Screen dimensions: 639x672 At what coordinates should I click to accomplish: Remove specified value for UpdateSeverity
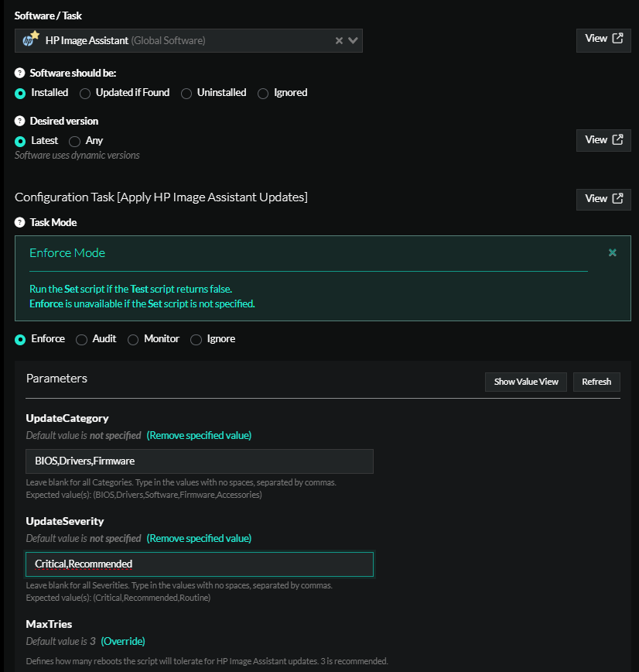tap(199, 538)
